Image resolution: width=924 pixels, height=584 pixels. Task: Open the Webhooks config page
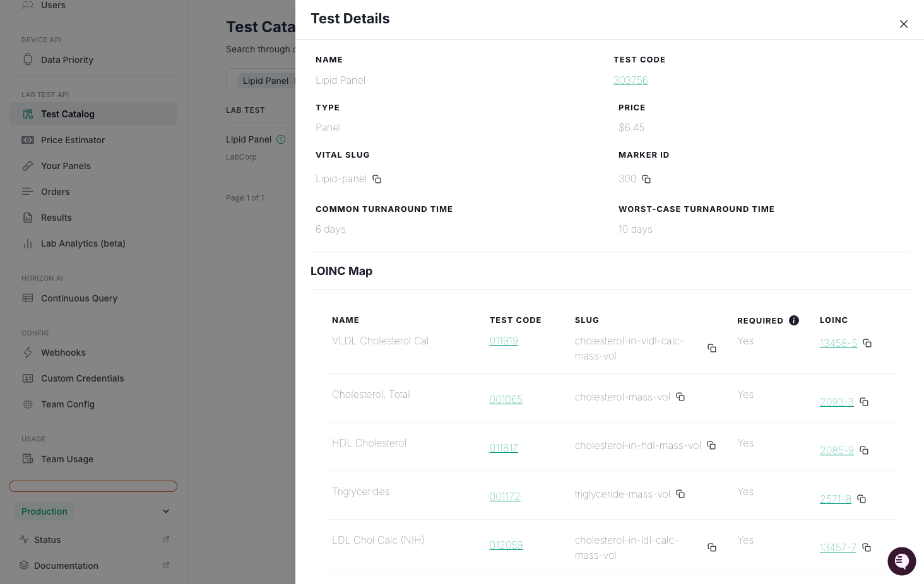(63, 353)
